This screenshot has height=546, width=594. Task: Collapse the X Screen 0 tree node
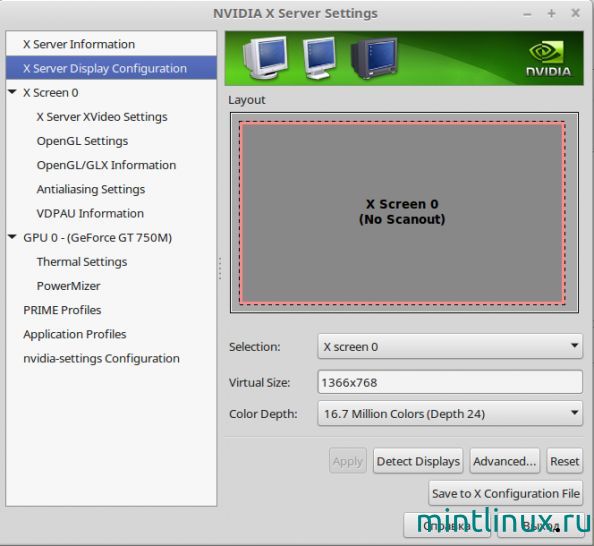click(12, 92)
